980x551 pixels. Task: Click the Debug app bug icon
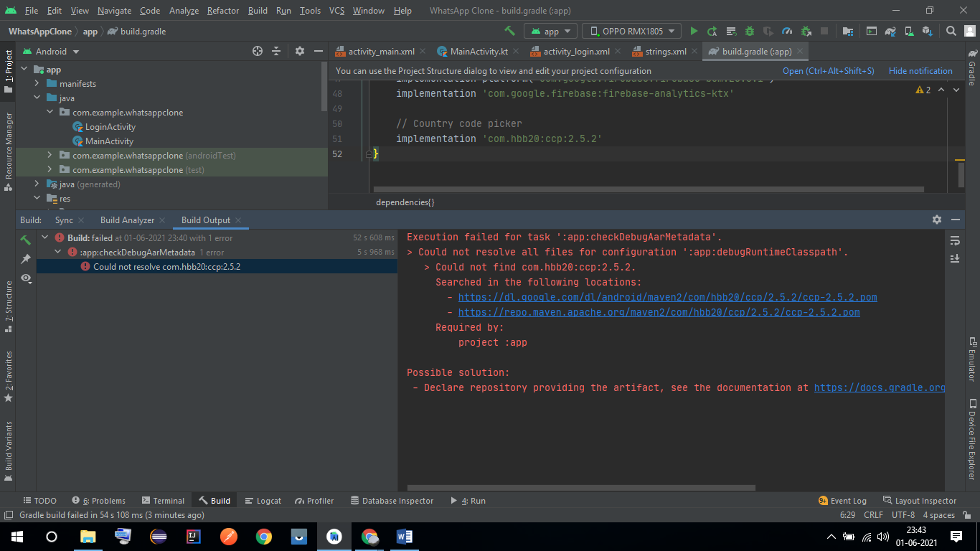click(750, 31)
